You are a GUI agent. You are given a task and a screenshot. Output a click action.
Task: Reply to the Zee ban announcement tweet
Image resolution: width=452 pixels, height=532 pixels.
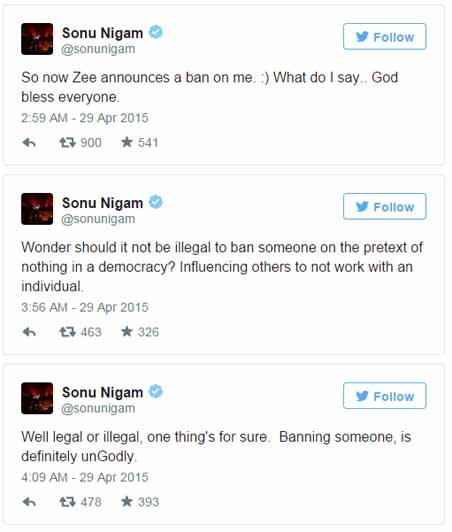pos(29,143)
